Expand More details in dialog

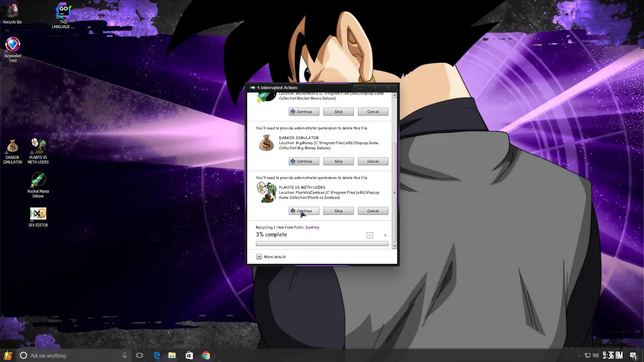click(259, 257)
